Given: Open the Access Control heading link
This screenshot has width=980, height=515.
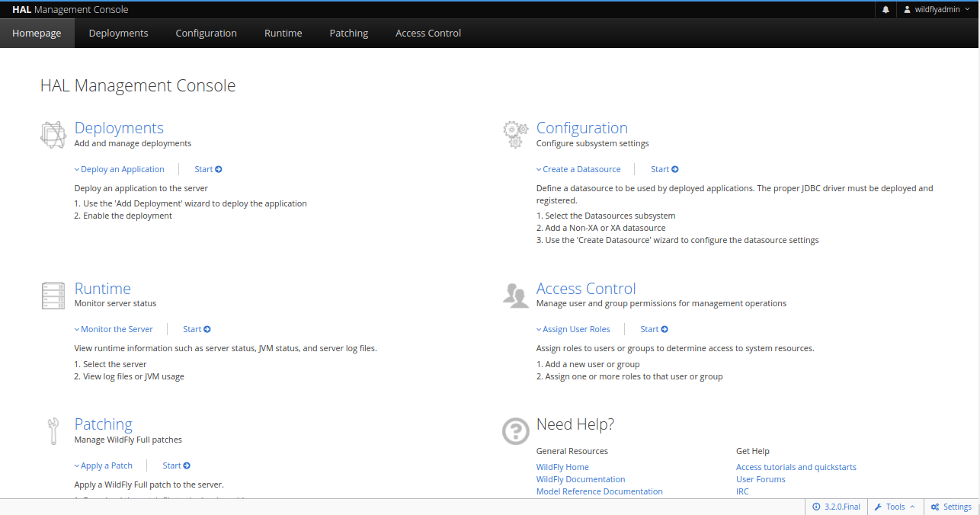Looking at the screenshot, I should [586, 289].
